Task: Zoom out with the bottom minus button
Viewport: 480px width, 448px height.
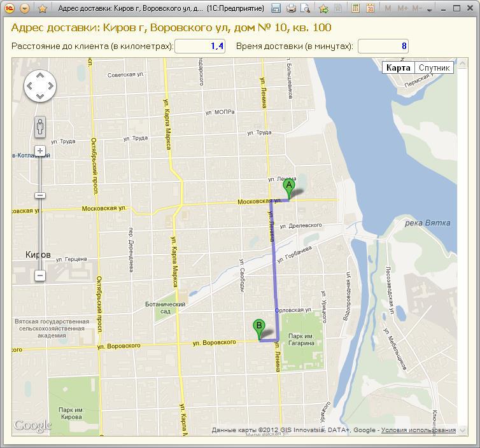Action: point(40,276)
